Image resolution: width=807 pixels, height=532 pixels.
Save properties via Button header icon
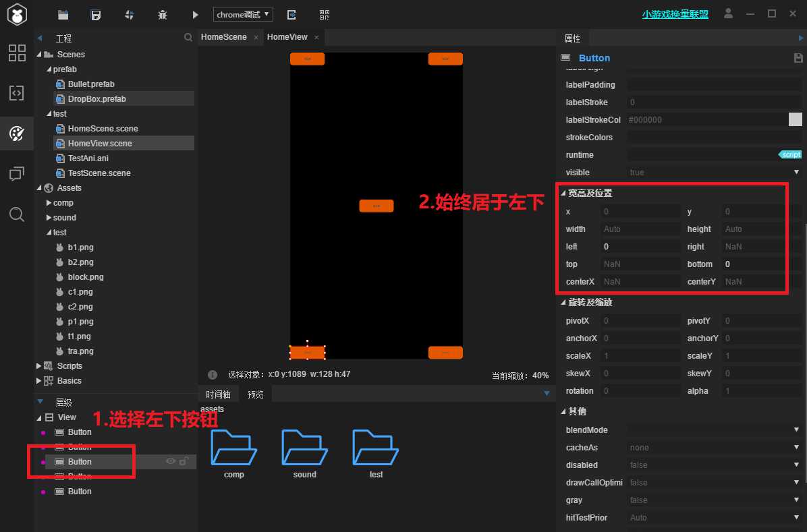(x=798, y=58)
